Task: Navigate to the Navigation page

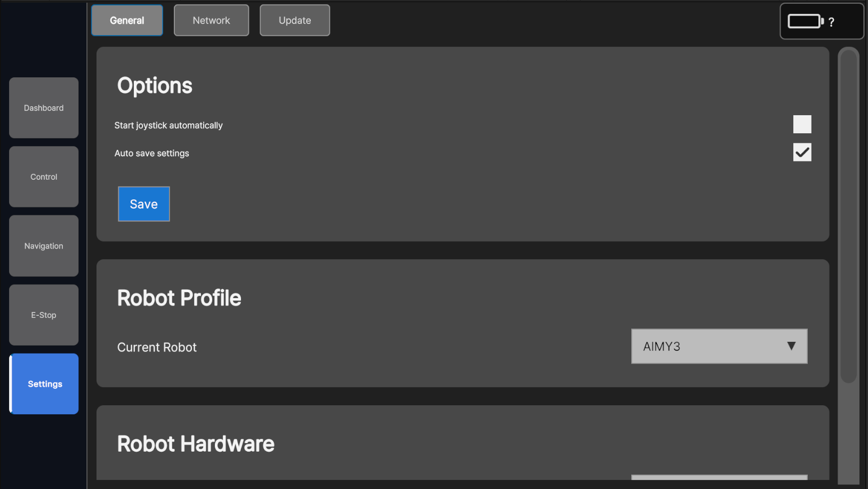Action: point(44,246)
